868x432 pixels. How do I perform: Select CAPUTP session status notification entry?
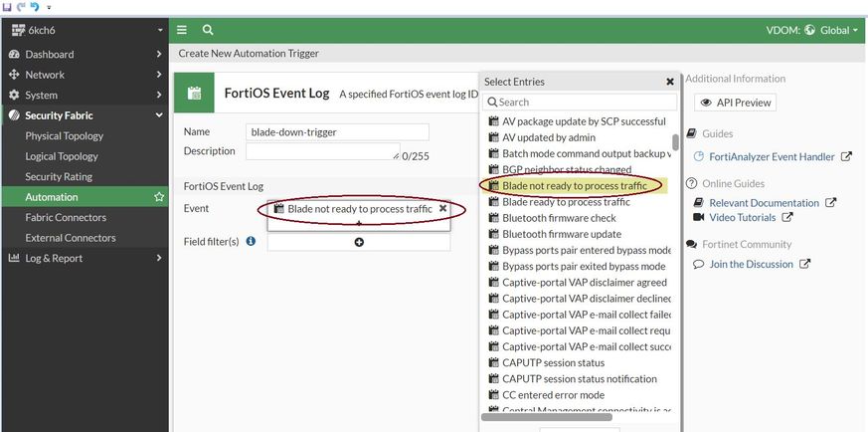coord(573,379)
